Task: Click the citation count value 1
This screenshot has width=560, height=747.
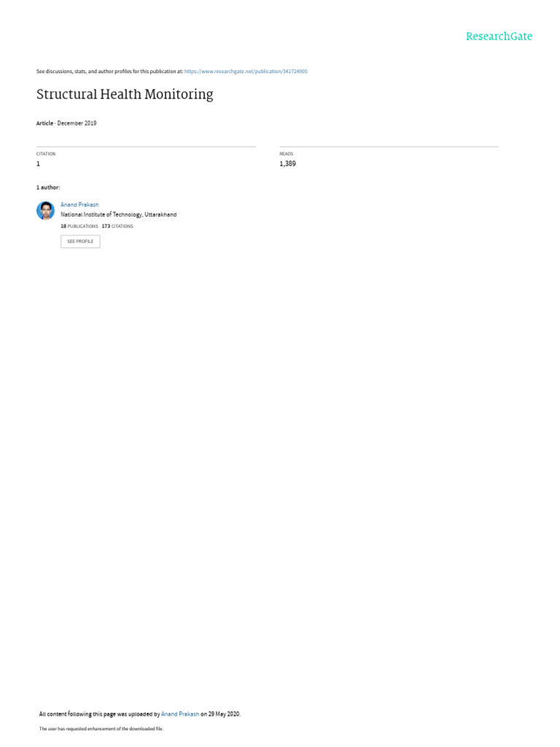Action: tap(38, 164)
